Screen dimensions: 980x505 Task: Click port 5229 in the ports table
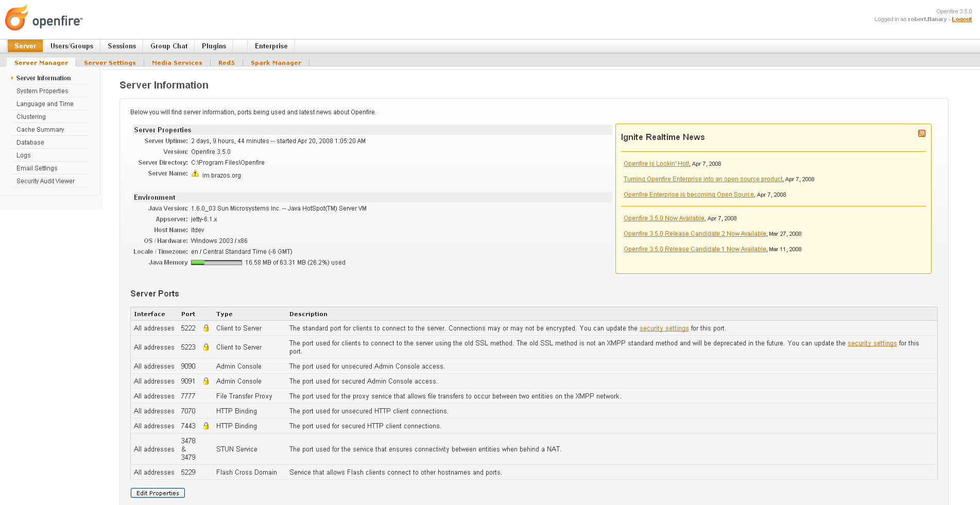(x=188, y=472)
